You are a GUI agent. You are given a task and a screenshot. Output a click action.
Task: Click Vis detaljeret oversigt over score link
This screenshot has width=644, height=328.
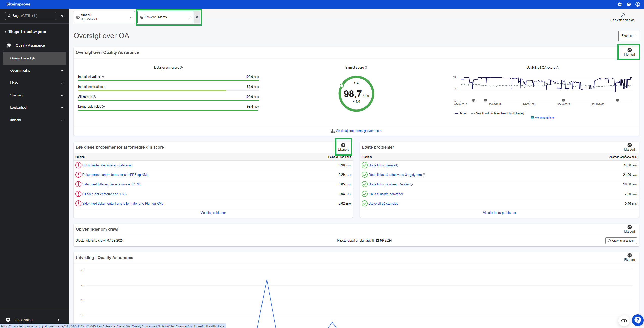(x=358, y=131)
